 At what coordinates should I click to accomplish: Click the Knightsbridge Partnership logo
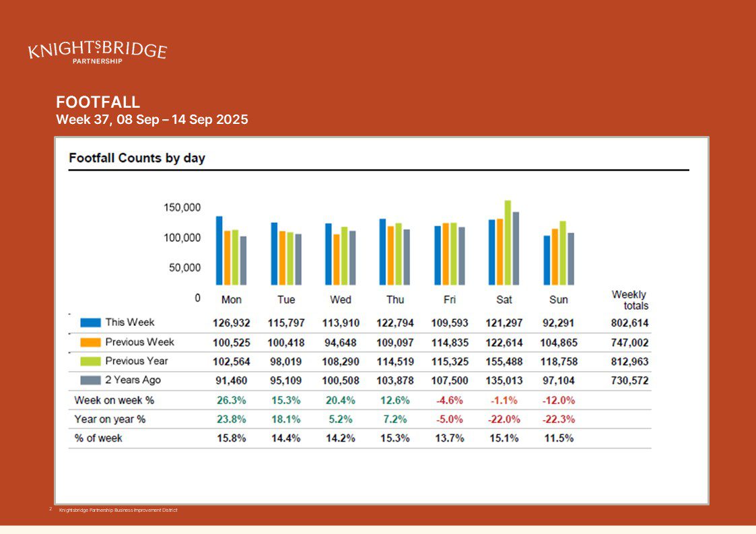point(97,52)
